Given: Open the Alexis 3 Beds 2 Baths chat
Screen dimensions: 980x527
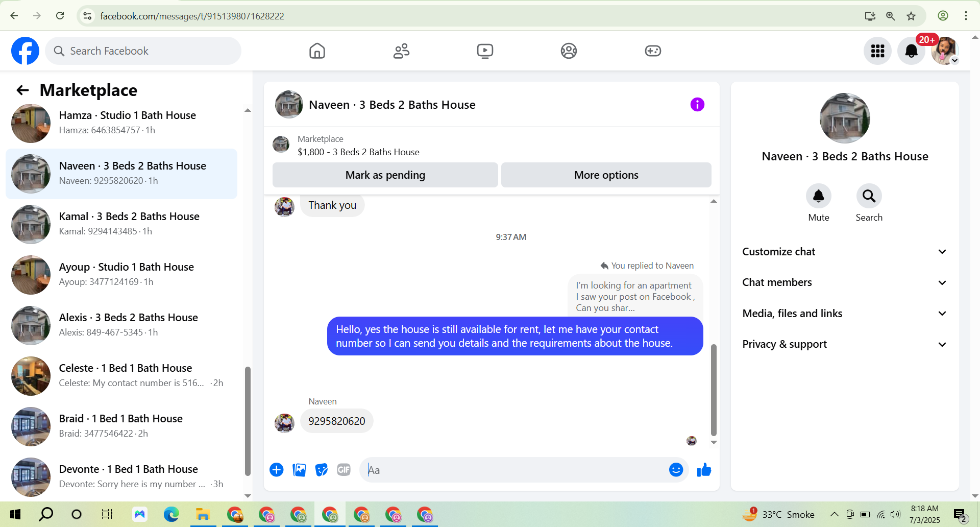Looking at the screenshot, I should [x=121, y=325].
